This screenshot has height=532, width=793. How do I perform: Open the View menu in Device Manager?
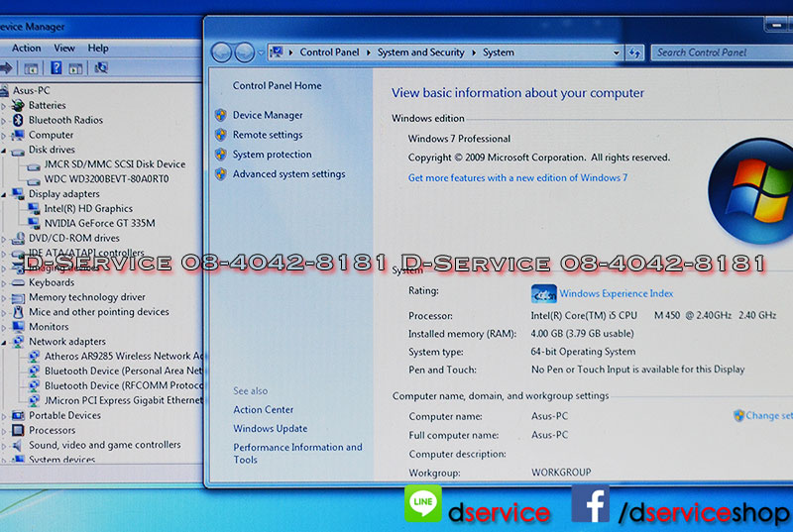coord(64,48)
